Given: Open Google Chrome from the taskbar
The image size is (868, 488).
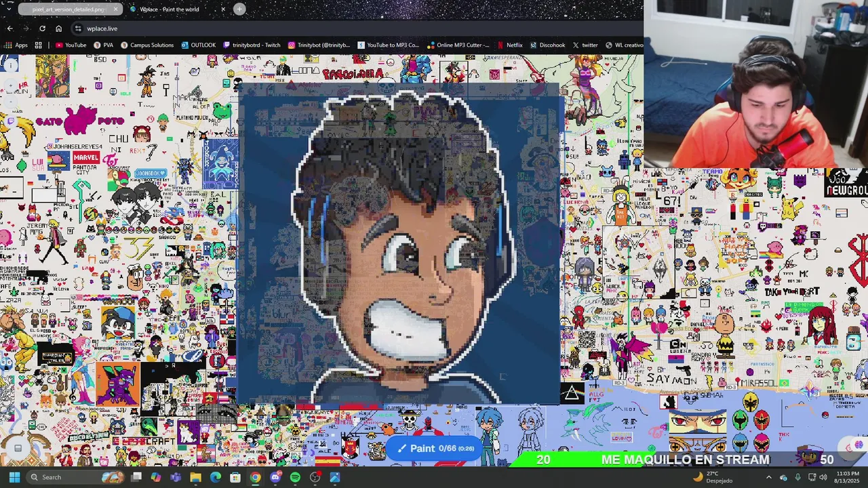Looking at the screenshot, I should point(255,477).
